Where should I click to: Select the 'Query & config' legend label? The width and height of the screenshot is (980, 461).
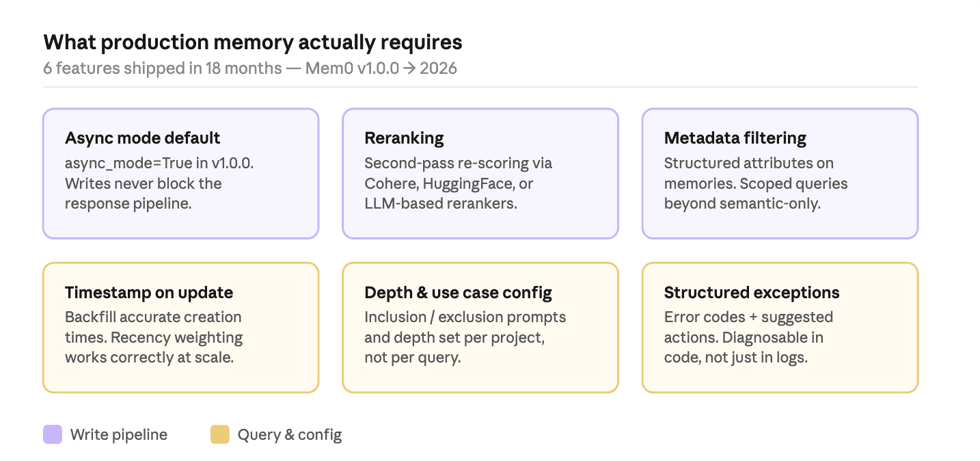290,434
